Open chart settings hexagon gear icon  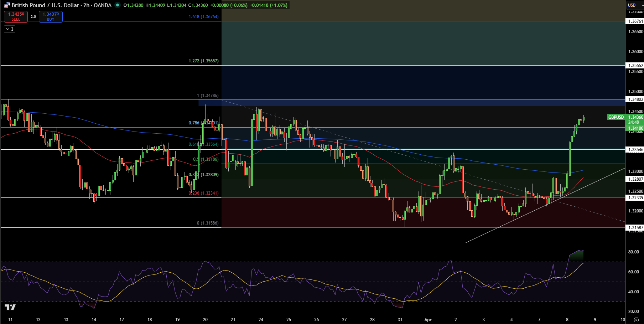[637, 320]
